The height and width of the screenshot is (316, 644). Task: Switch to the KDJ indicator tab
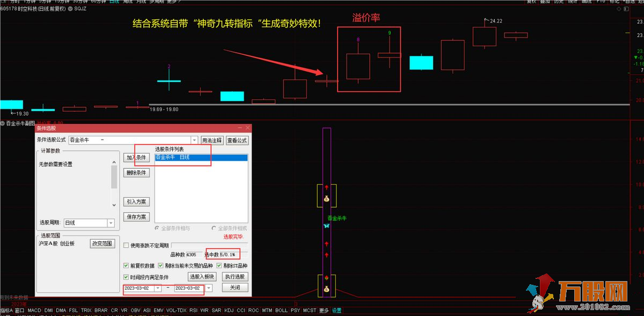pos(229,311)
